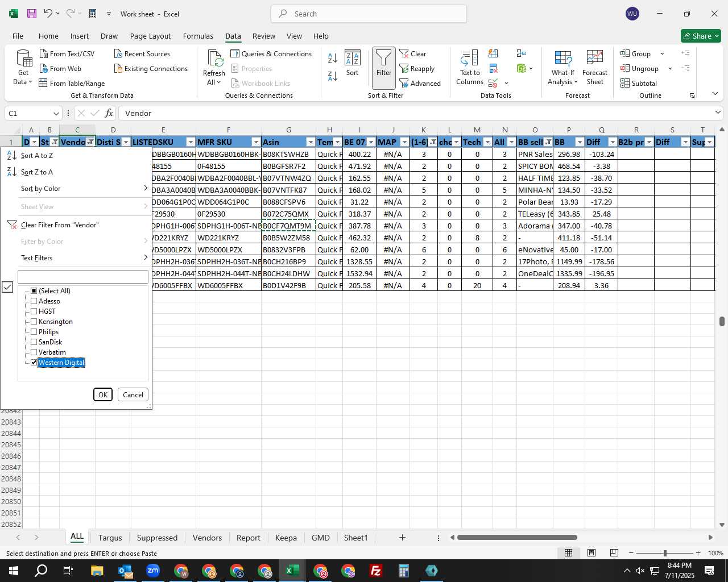Open the Group dropdown arrow

coord(662,53)
